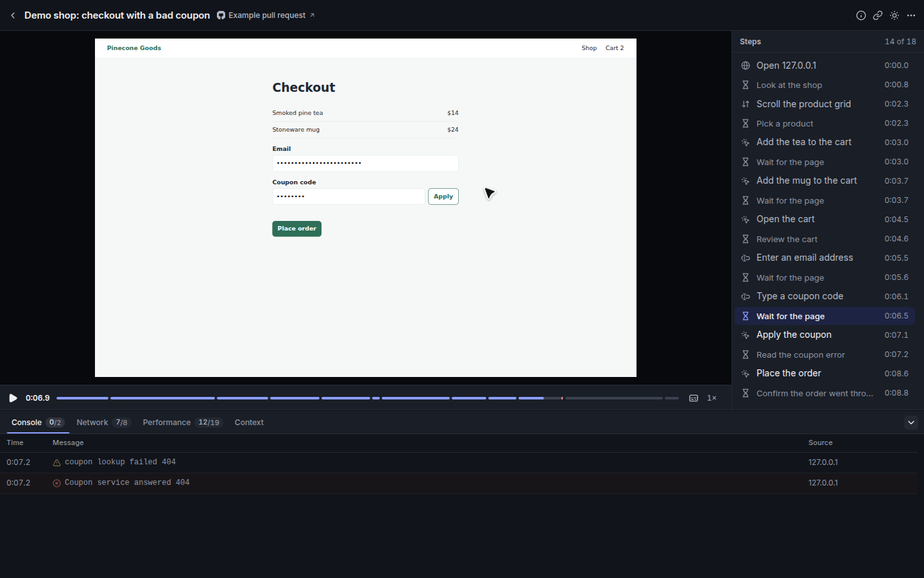Image resolution: width=924 pixels, height=578 pixels.
Task: Select the 'Place the order' step
Action: [x=825, y=374]
